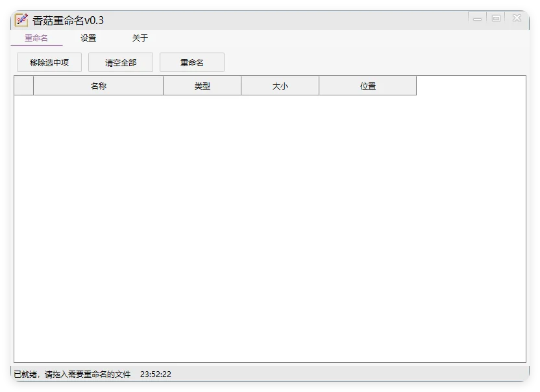Viewport: 540px width, 392px height.
Task: Switch to the 设置 tab
Action: click(x=88, y=38)
